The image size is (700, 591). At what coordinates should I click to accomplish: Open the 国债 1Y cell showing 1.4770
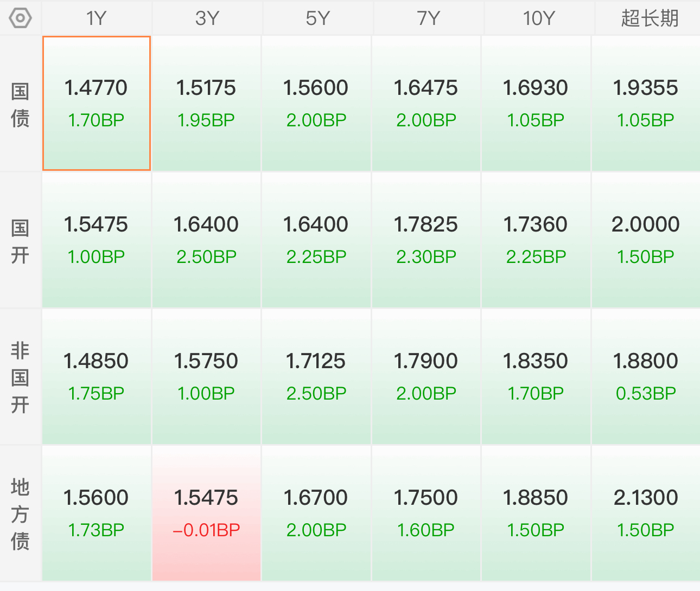(97, 104)
